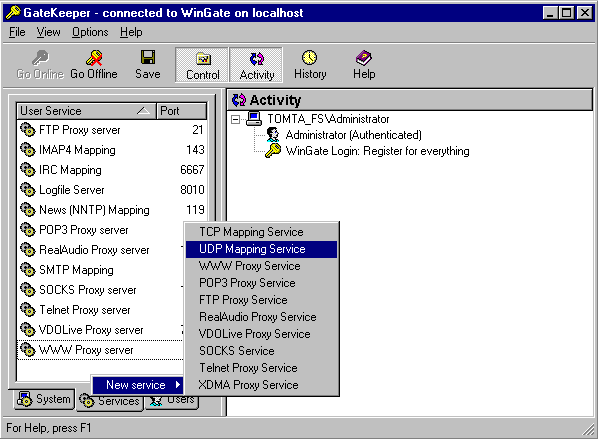Click the Activity panel header icon

coord(239,100)
